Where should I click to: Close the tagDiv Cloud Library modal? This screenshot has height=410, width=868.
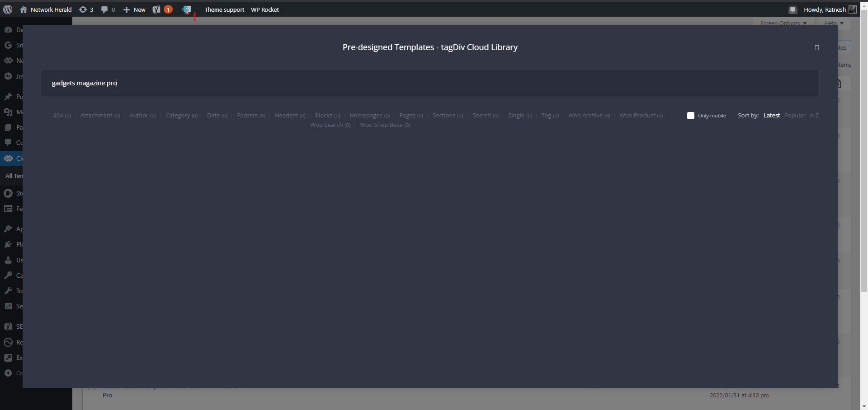(817, 47)
